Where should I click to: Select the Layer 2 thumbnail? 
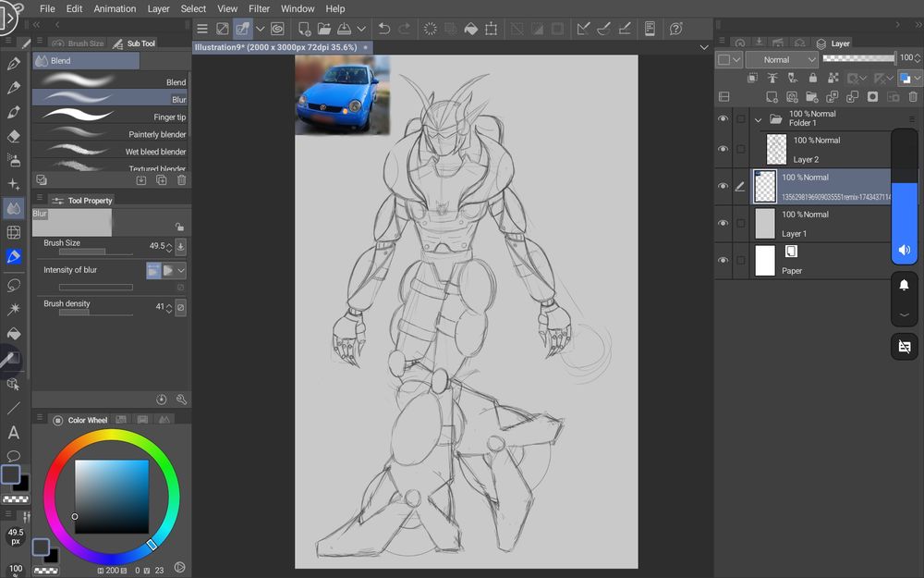[x=776, y=149]
